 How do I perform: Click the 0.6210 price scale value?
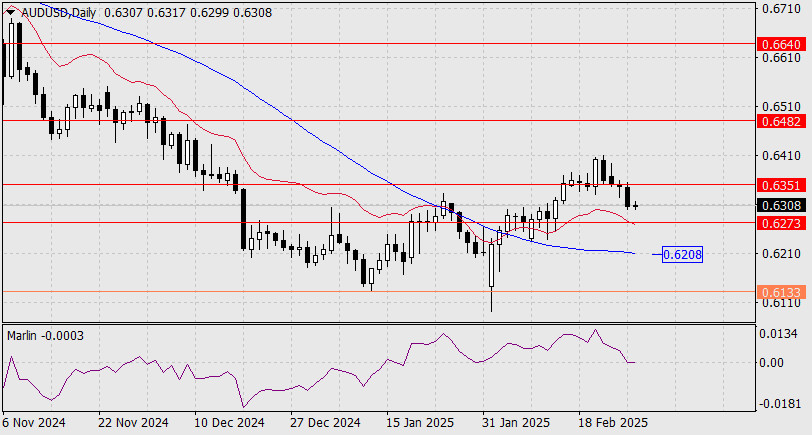click(781, 254)
